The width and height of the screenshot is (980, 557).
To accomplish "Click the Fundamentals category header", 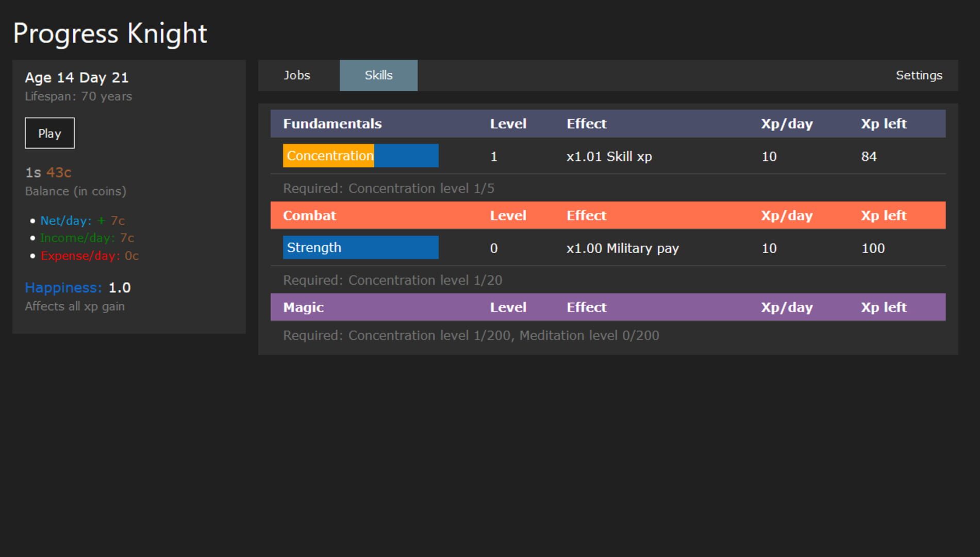I will click(x=332, y=124).
